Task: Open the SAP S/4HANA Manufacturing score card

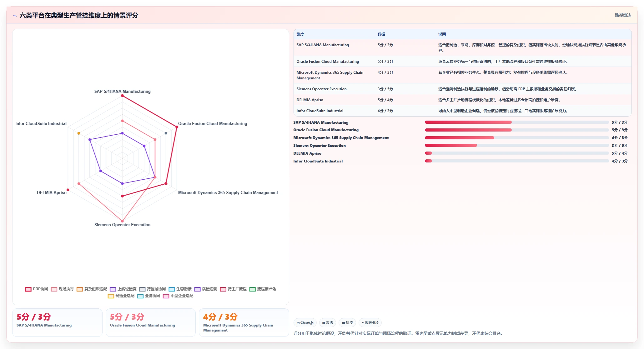Action: [57, 322]
